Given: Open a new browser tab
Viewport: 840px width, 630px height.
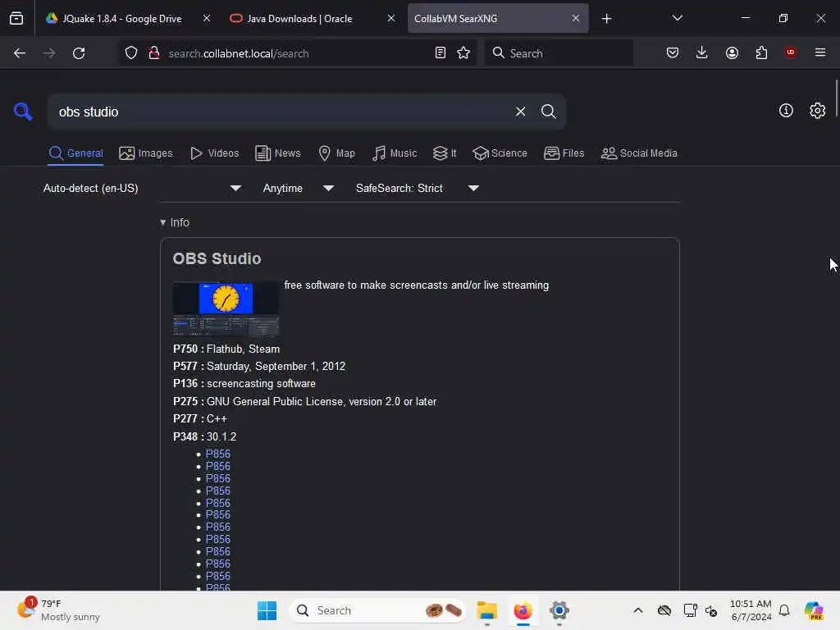Looking at the screenshot, I should 606,19.
